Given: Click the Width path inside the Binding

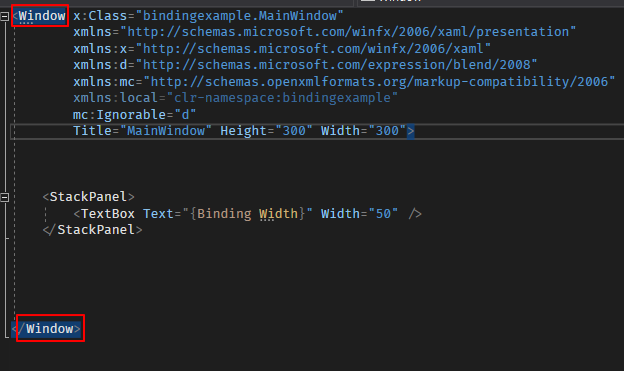Looking at the screenshot, I should (x=279, y=214).
